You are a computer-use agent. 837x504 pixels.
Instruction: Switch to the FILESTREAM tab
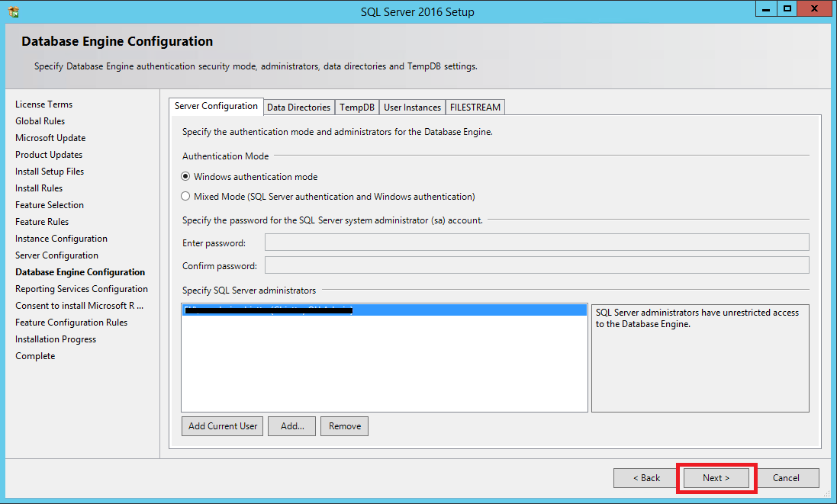pyautogui.click(x=475, y=108)
